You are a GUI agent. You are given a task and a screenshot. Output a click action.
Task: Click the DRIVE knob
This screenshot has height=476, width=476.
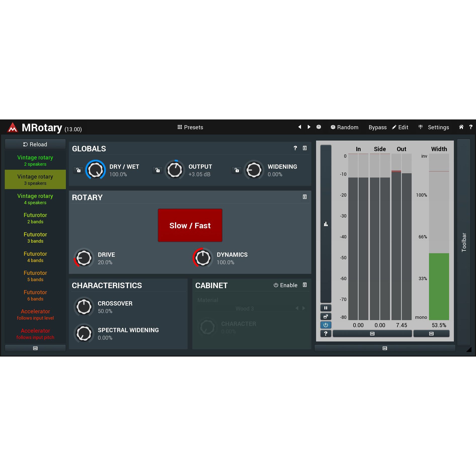click(x=84, y=258)
